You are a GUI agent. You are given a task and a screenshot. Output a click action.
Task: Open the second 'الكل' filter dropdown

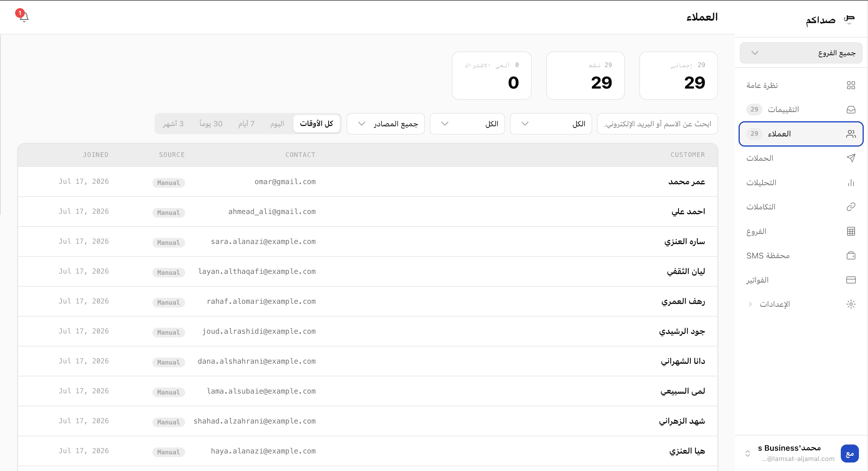[x=467, y=124]
